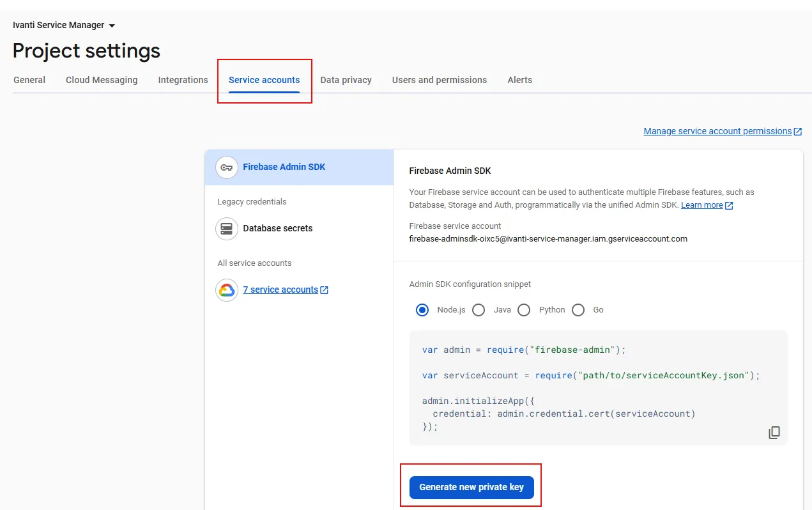
Task: Click the external link icon beside Learn more
Action: pyautogui.click(x=729, y=205)
